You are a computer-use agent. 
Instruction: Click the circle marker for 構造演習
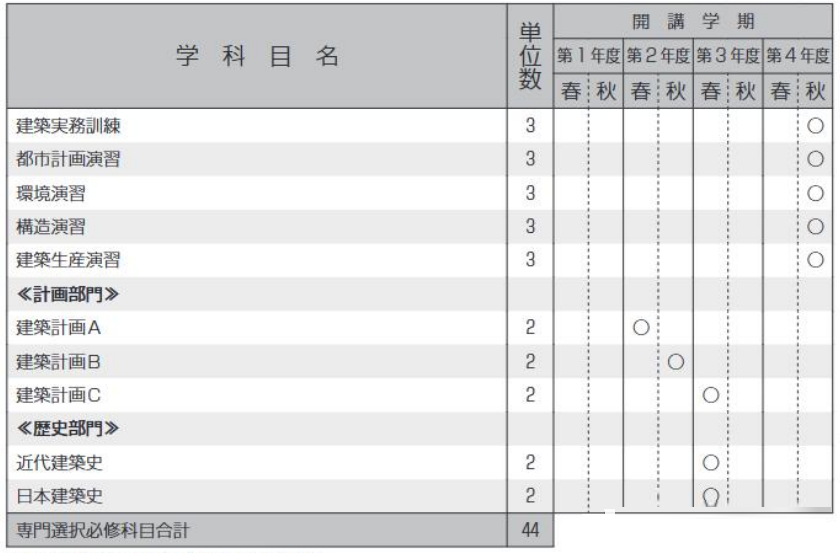[814, 226]
